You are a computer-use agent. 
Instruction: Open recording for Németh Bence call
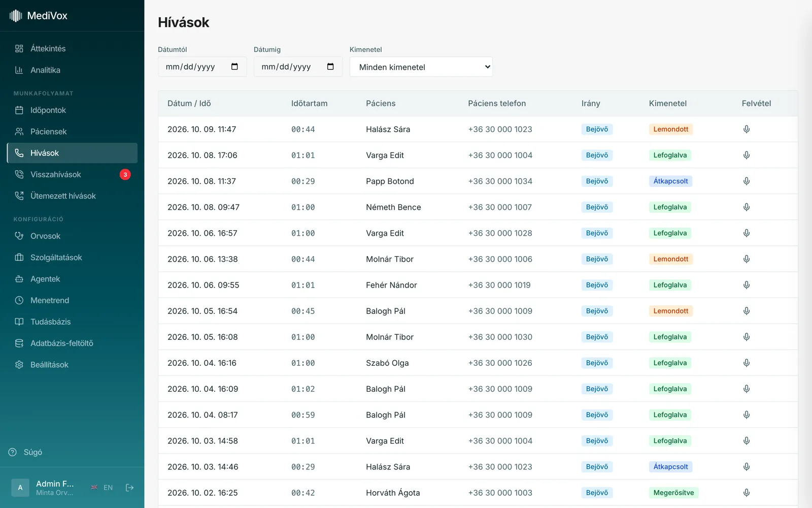pos(746,207)
